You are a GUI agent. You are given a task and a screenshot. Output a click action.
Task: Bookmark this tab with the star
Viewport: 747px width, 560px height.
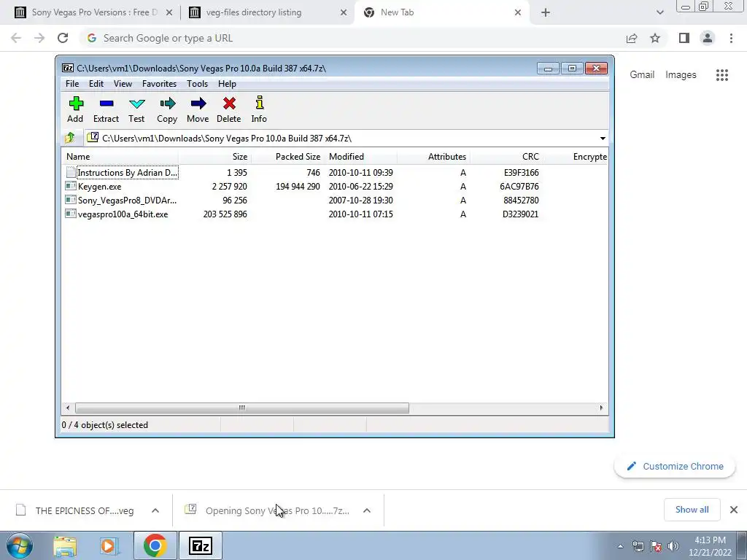[655, 38]
